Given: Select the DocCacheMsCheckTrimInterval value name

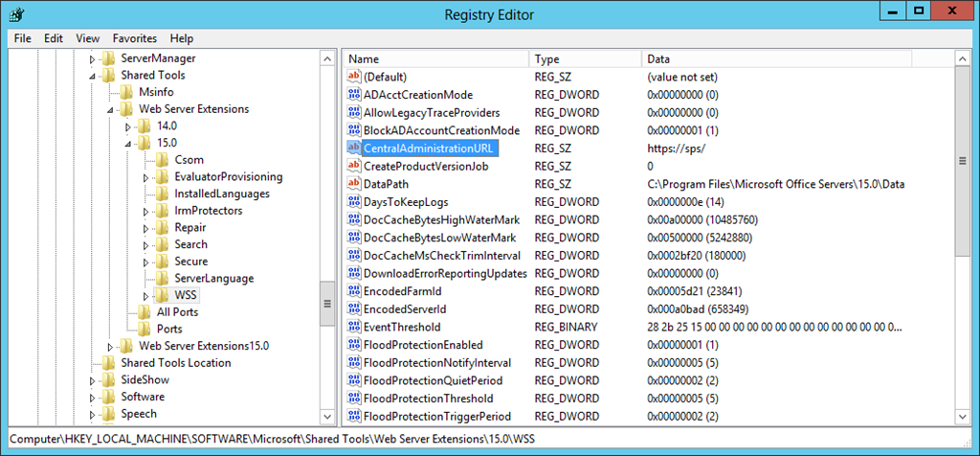Looking at the screenshot, I should (x=442, y=255).
